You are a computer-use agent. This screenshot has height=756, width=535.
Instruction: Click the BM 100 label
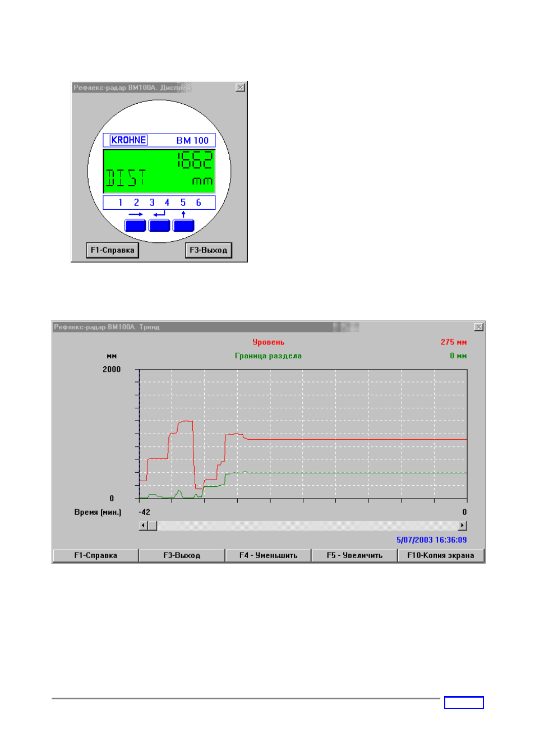click(192, 141)
